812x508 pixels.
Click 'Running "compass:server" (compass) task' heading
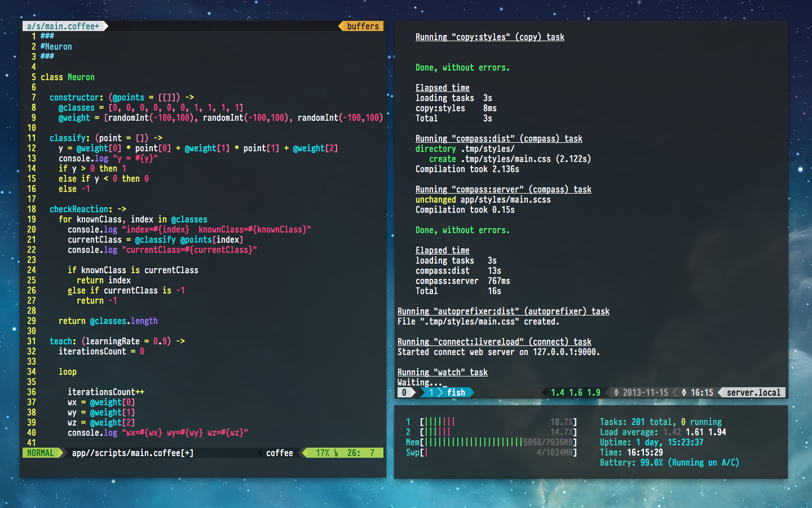504,190
